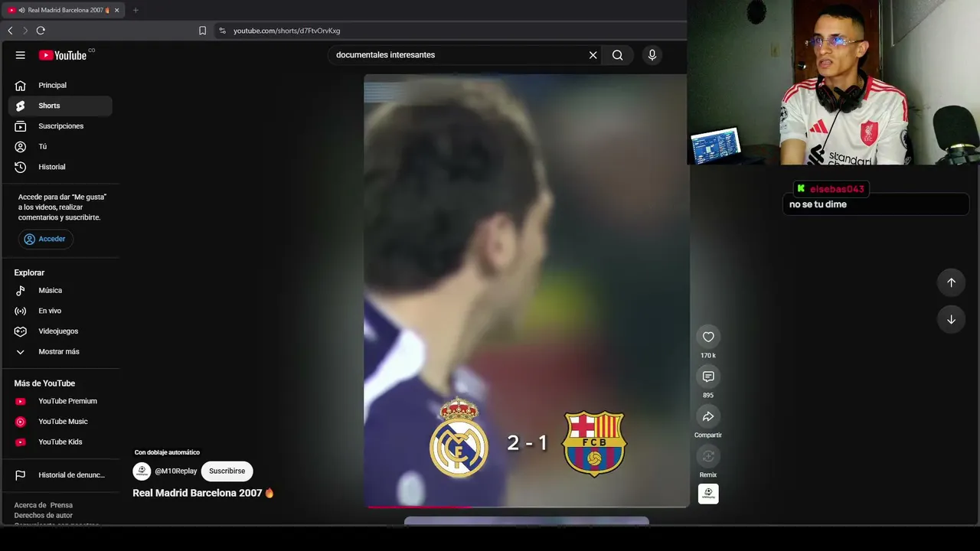Open Historial in the sidebar
The image size is (980, 551).
[60, 167]
